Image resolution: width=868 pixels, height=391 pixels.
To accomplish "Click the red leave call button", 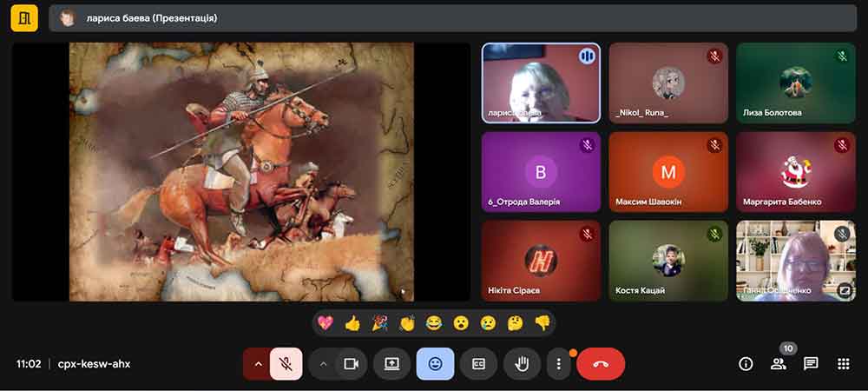I will pyautogui.click(x=601, y=364).
